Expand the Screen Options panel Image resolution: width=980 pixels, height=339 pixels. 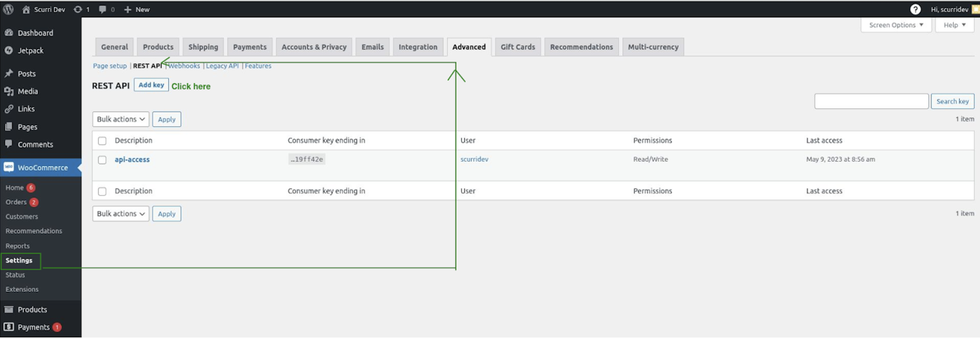[896, 25]
